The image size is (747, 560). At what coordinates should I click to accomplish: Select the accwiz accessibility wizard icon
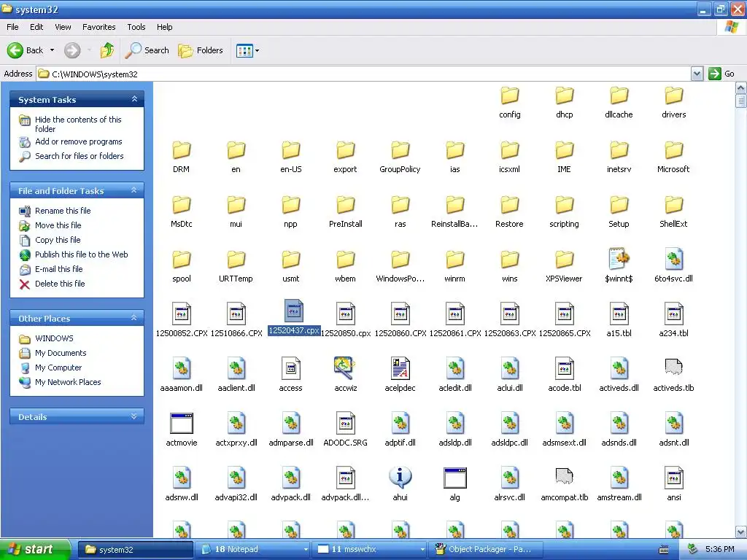(344, 368)
